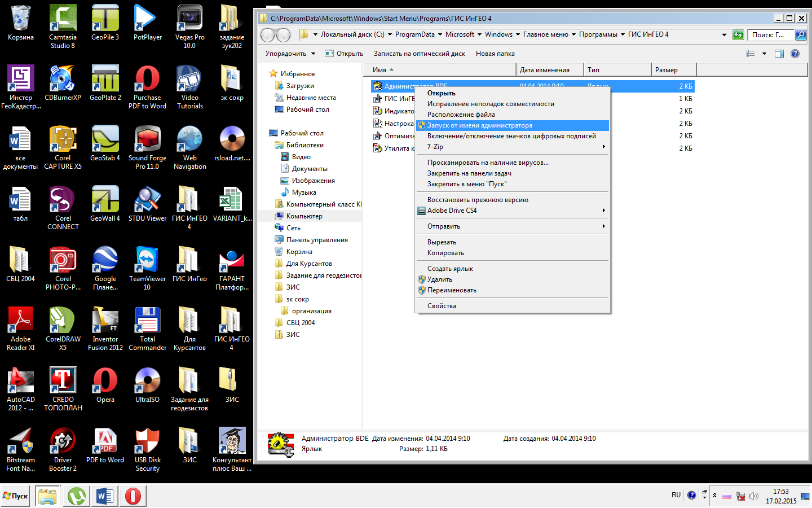Open Web Navigation desktop shortcut
Viewport: 812px width, 508px height.
click(189, 147)
